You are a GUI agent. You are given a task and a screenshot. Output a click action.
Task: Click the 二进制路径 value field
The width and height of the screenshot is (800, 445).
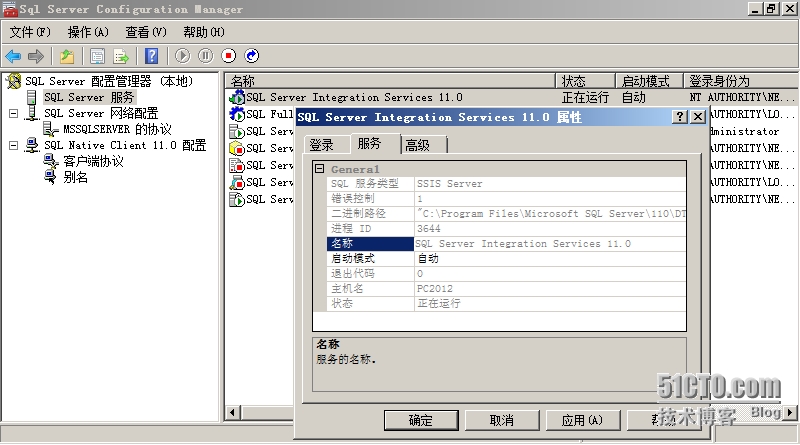550,214
